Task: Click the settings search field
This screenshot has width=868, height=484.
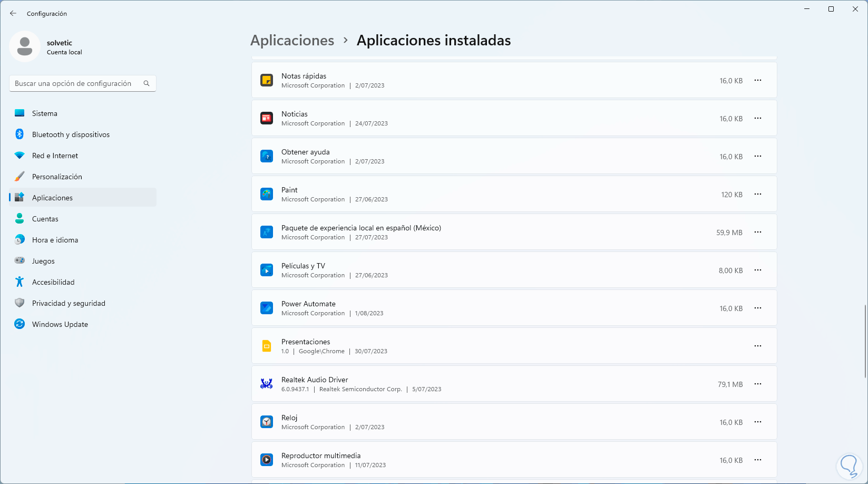Action: point(76,83)
